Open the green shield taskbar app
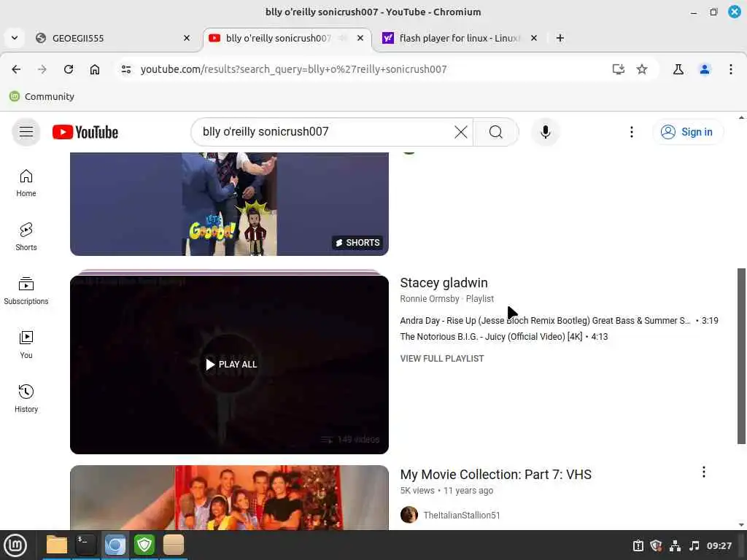 (x=144, y=545)
